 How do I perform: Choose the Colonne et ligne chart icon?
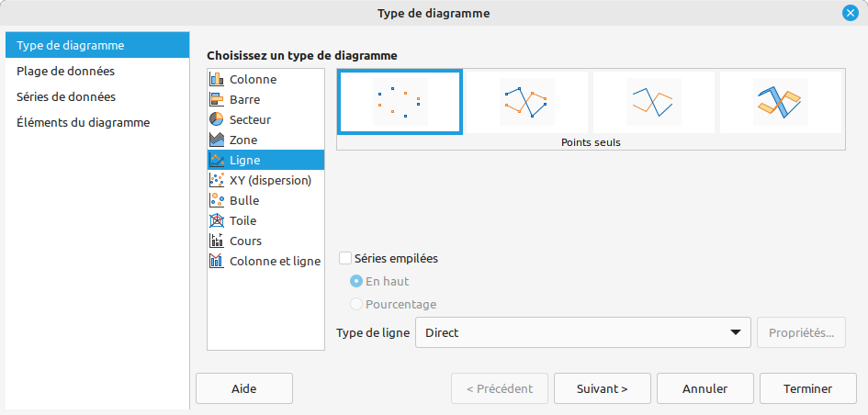(x=218, y=262)
